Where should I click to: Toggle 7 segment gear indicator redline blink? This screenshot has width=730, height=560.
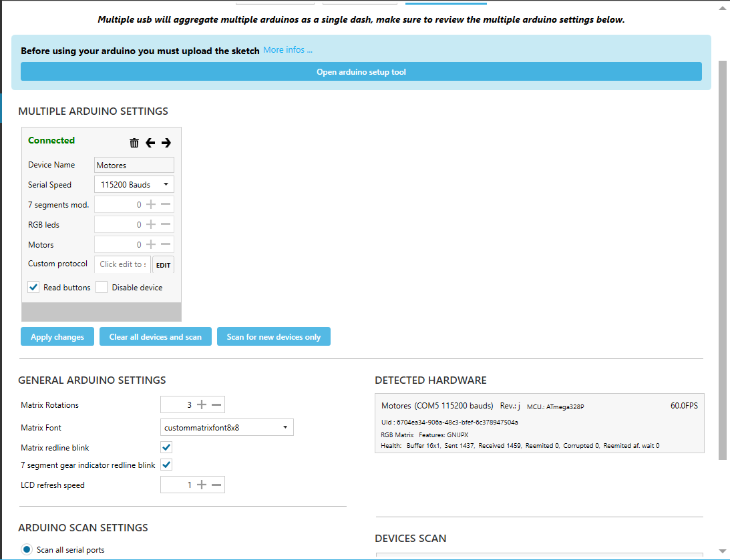point(166,465)
